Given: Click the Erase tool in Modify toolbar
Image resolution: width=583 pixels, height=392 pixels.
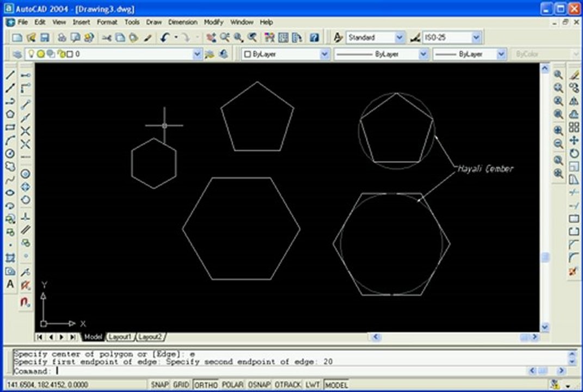Looking at the screenshot, I should 574,75.
